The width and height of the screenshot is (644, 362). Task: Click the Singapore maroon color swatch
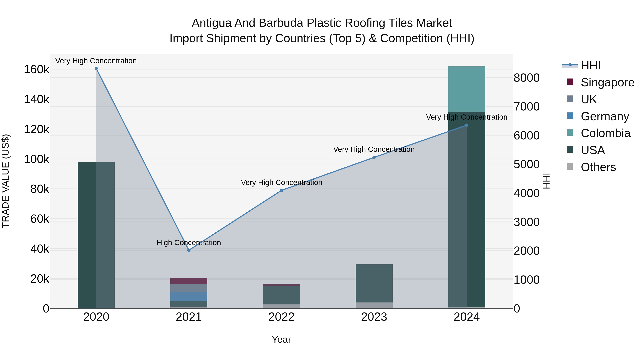click(x=570, y=82)
